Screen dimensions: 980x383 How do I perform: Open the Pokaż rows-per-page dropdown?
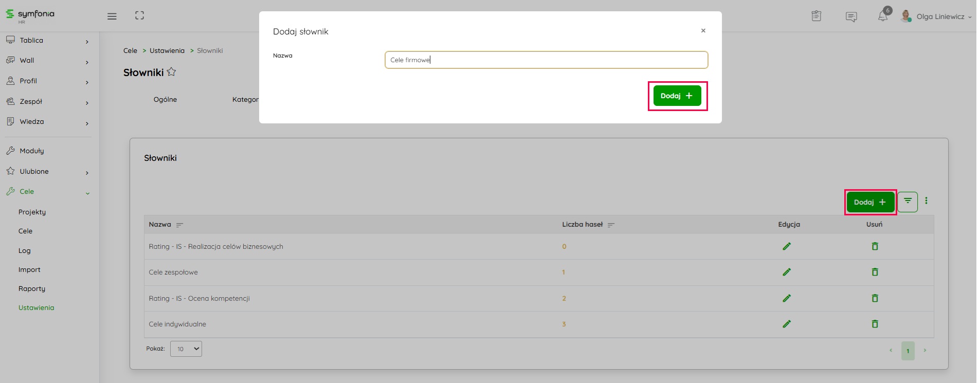click(186, 349)
